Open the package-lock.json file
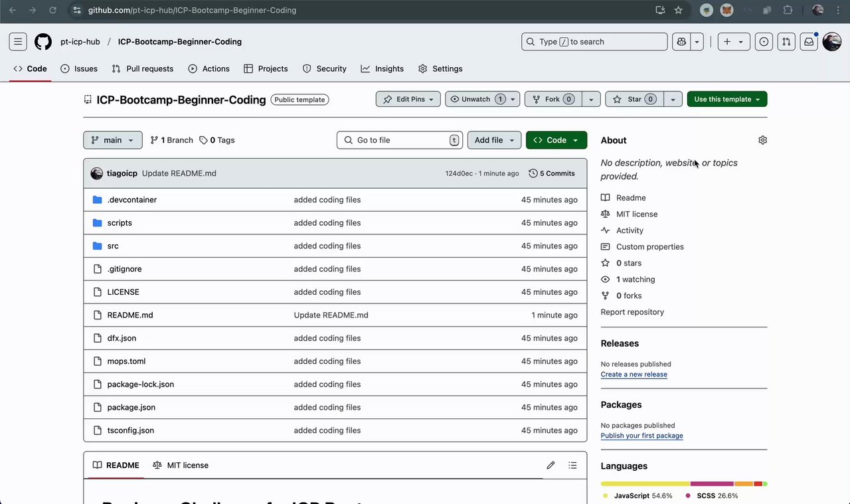This screenshot has height=504, width=850. tap(141, 384)
